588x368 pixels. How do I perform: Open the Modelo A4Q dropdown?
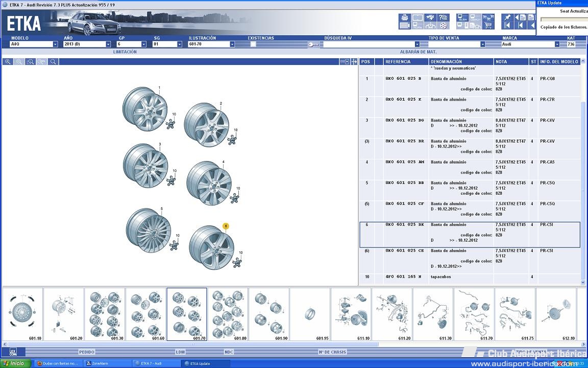(55, 44)
